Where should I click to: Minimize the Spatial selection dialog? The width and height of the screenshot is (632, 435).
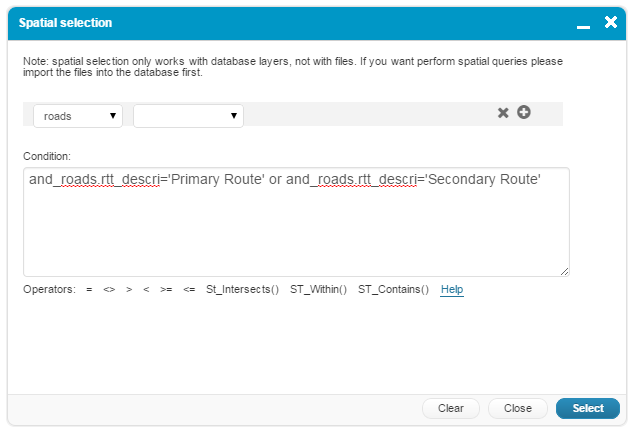(583, 21)
